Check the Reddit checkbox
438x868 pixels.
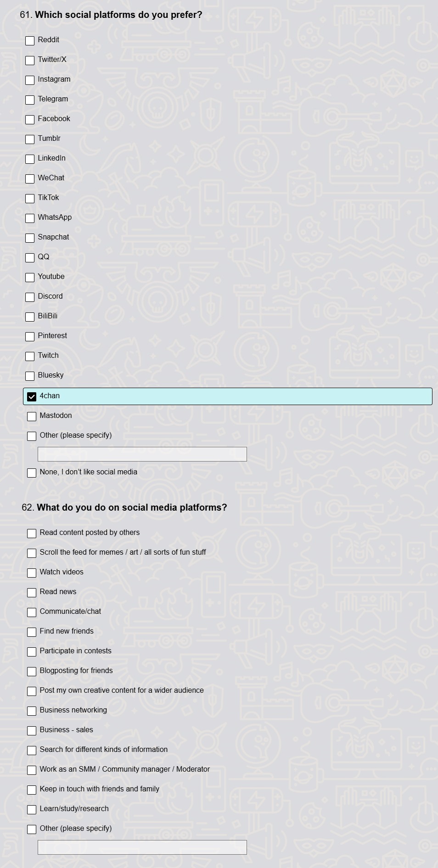pos(30,41)
